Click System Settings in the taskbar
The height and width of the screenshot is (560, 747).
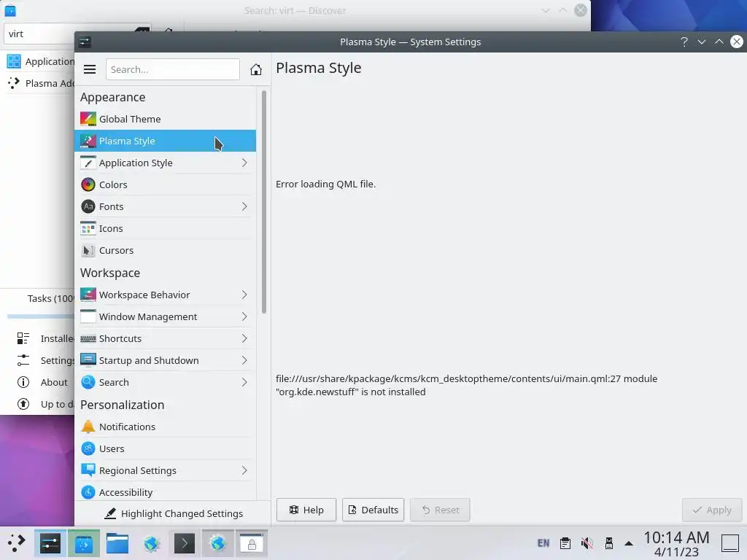coord(50,543)
